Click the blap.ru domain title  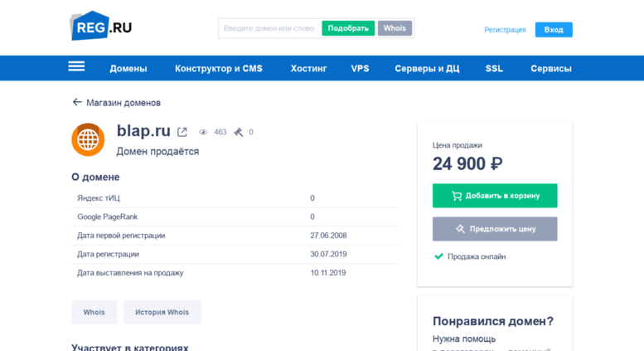[143, 131]
